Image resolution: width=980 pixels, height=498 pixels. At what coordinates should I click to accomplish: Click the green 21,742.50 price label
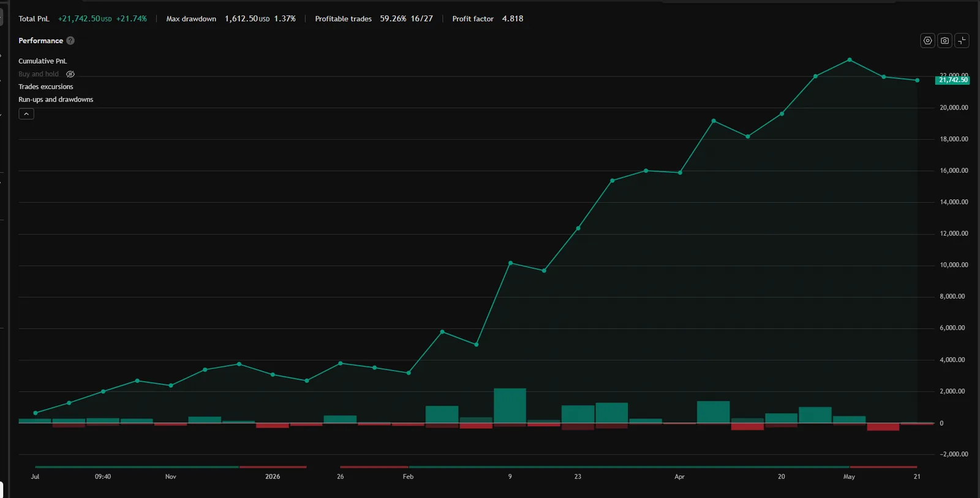point(952,80)
